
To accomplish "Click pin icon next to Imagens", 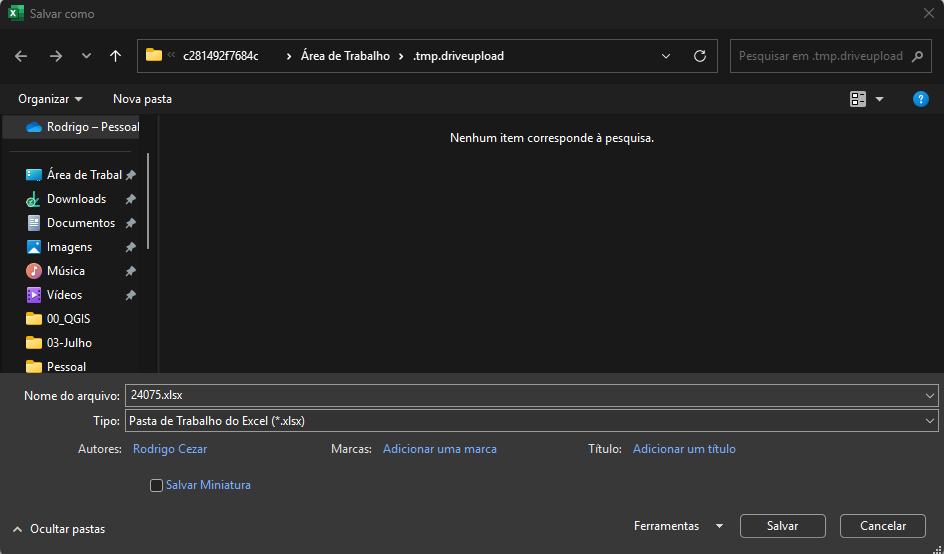I will click(x=130, y=247).
